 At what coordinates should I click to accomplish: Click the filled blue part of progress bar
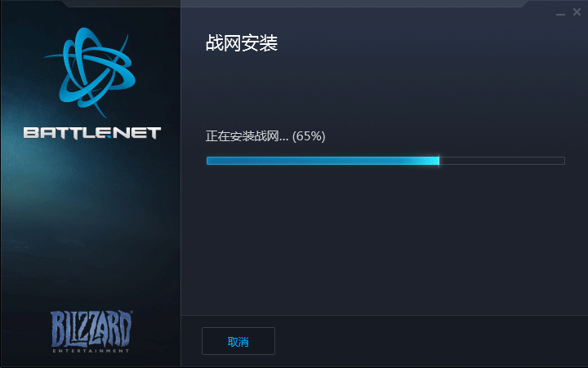tap(323, 161)
